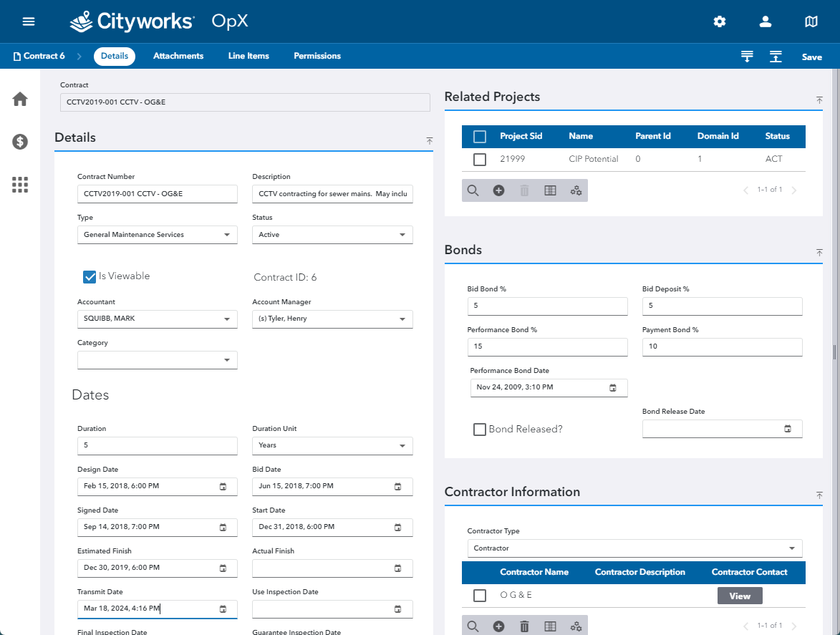This screenshot has height=635, width=840.
Task: Click the Cityworks OpX logo
Action: (x=159, y=21)
